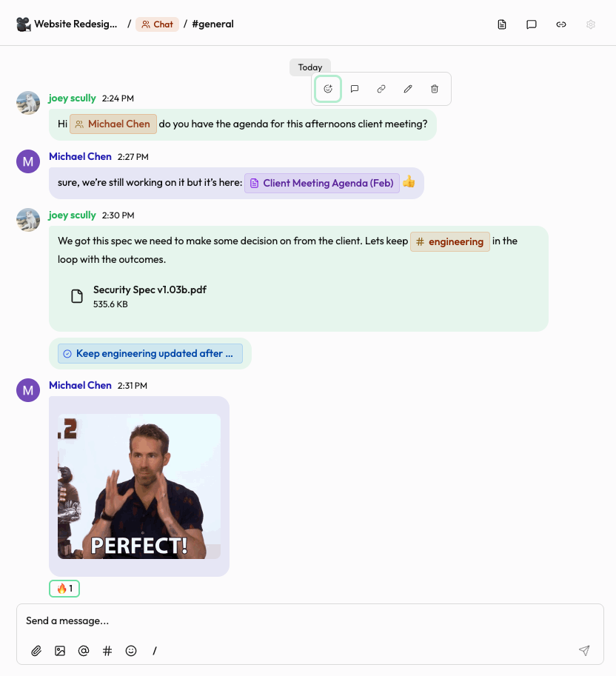
Task: Open the Client Meeting Agenda (Feb) document
Action: coord(321,183)
